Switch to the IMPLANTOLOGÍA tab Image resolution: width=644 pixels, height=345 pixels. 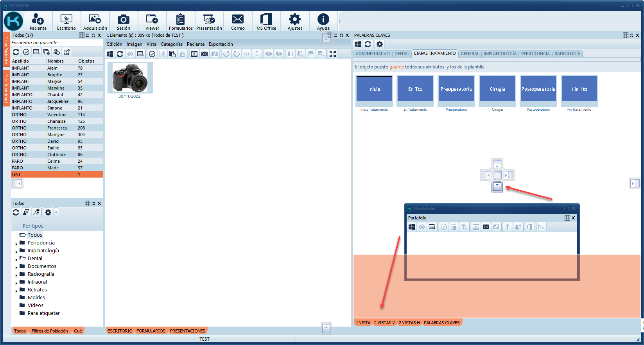(500, 54)
